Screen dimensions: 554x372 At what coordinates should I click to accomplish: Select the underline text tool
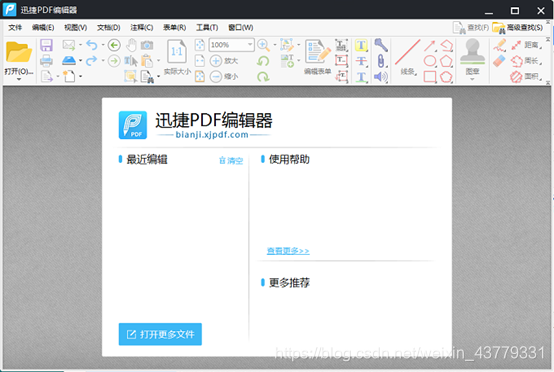[361, 77]
